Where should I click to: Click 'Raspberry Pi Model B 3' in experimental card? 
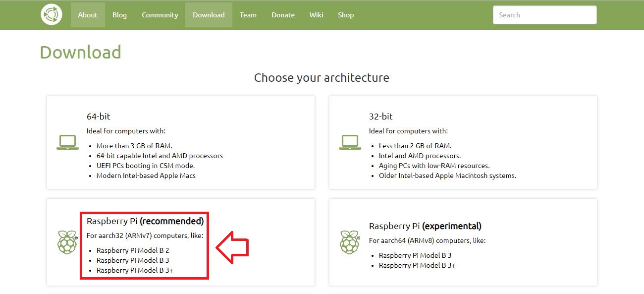[415, 255]
